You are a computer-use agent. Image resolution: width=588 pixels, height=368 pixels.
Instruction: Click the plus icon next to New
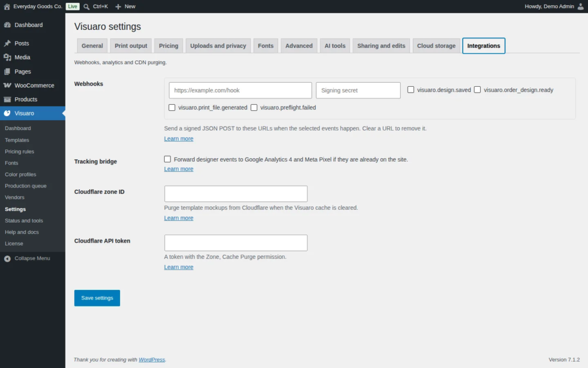pos(118,6)
